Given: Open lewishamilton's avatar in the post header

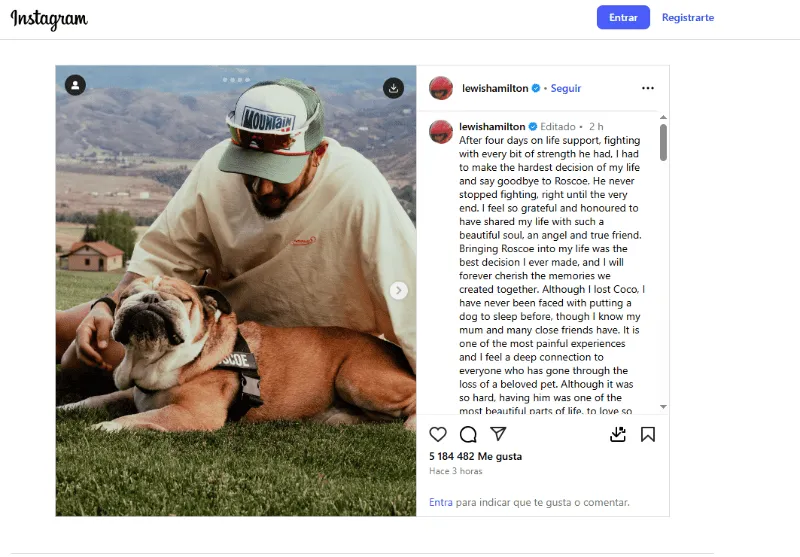Looking at the screenshot, I should tap(441, 88).
